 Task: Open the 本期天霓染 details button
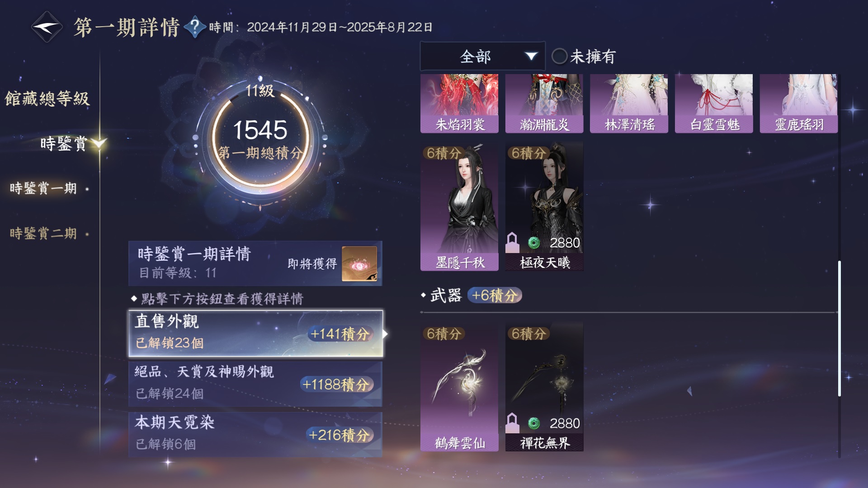click(255, 434)
